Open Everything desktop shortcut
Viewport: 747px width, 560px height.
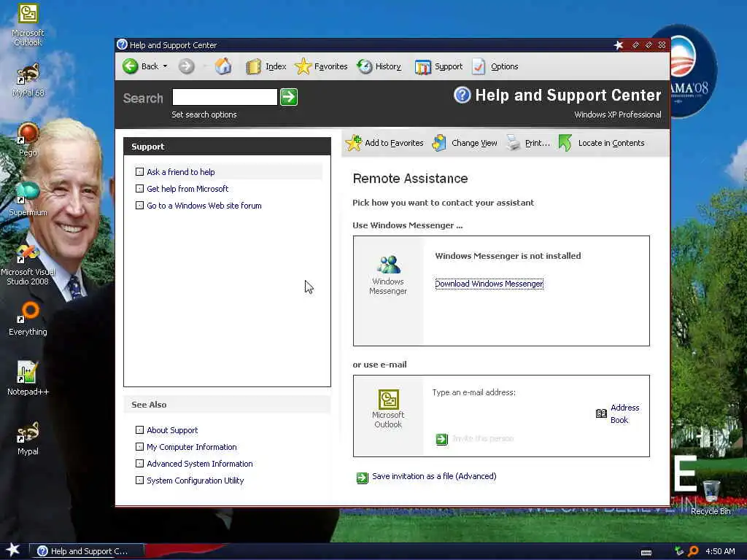[x=28, y=319]
